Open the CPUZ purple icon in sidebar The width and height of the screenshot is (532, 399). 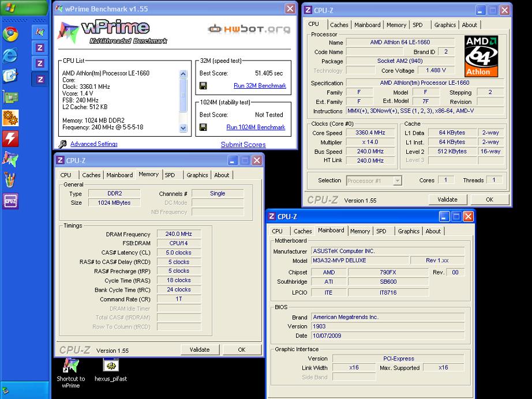[x=10, y=201]
